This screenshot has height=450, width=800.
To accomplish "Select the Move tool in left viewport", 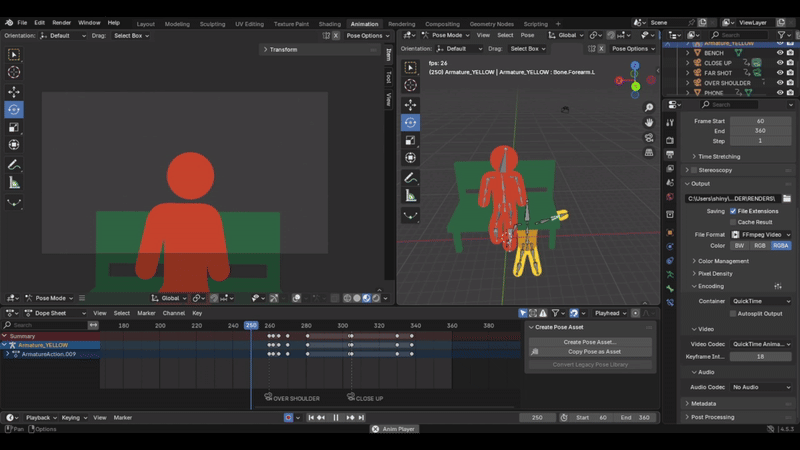I will tap(14, 91).
